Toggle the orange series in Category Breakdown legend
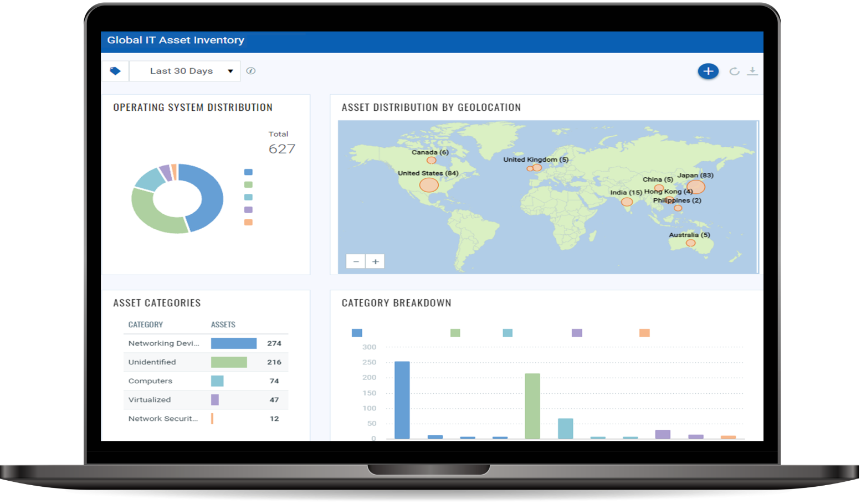 pos(643,332)
